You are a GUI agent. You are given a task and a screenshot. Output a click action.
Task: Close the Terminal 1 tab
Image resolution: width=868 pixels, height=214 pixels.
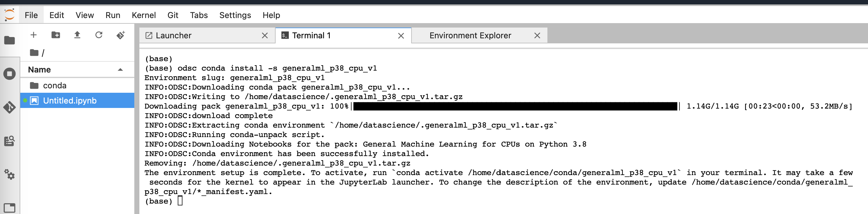[x=401, y=35]
